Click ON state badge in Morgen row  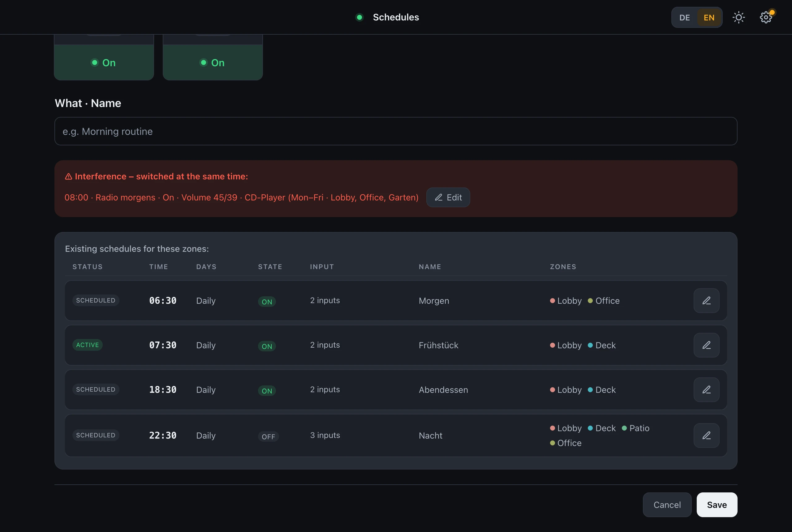coord(267,302)
